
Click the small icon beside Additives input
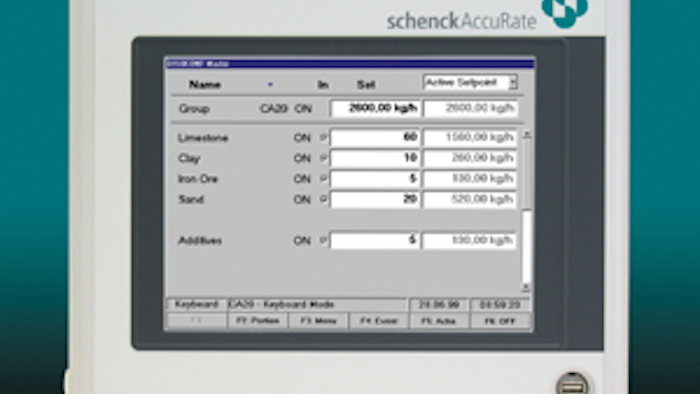[x=324, y=241]
